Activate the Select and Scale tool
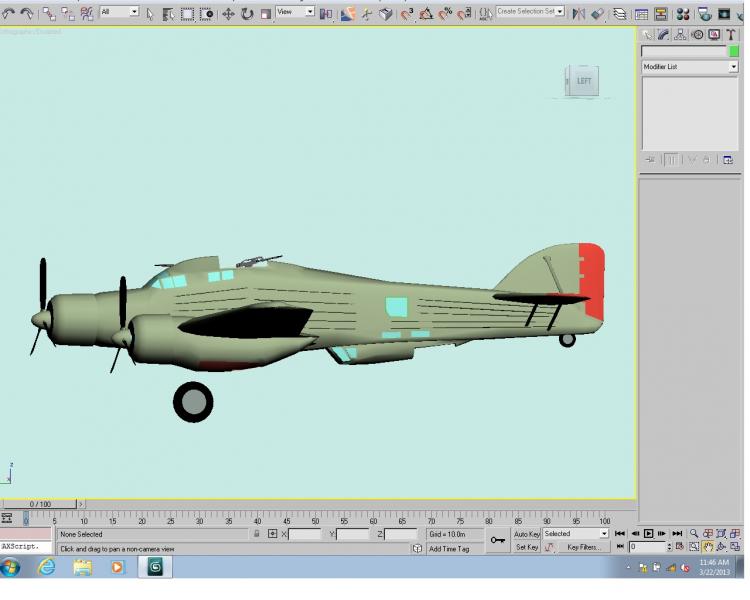The height and width of the screenshot is (600, 750). [266, 14]
